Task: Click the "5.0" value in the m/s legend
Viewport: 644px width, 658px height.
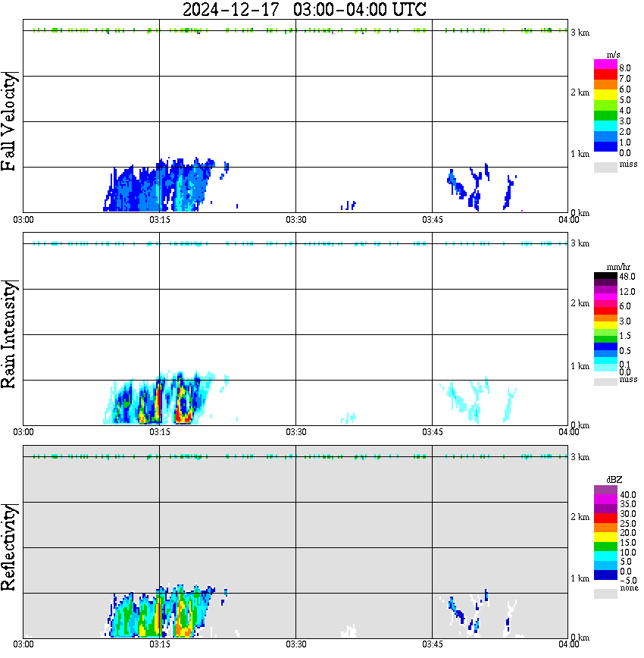Action: click(x=625, y=100)
